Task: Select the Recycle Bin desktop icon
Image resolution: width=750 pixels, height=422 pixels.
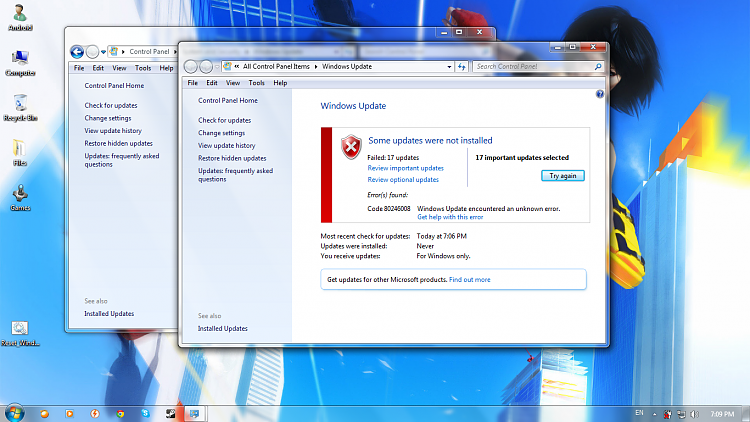Action: (x=20, y=108)
